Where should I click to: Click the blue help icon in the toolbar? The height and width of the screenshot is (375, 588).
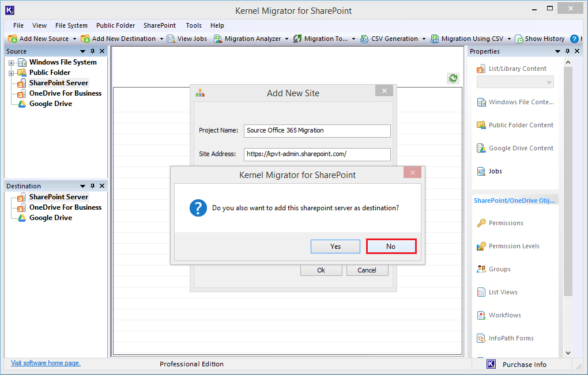(x=574, y=39)
